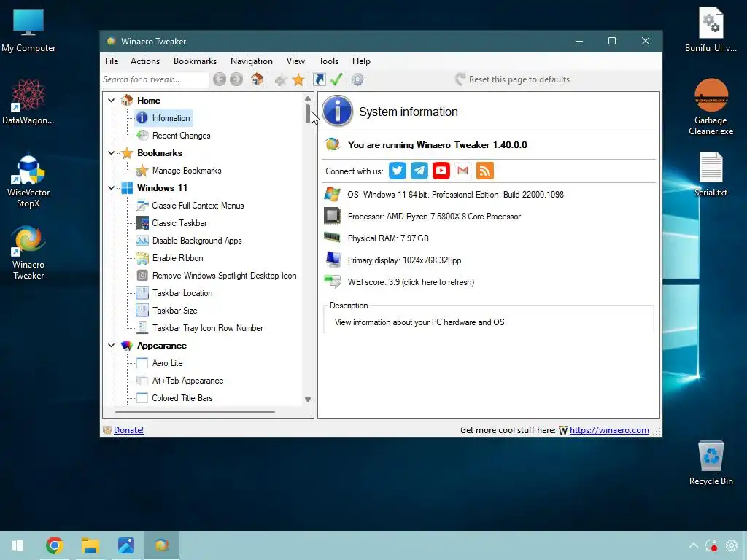
Task: Click the large blue System information icon
Action: pyautogui.click(x=337, y=111)
